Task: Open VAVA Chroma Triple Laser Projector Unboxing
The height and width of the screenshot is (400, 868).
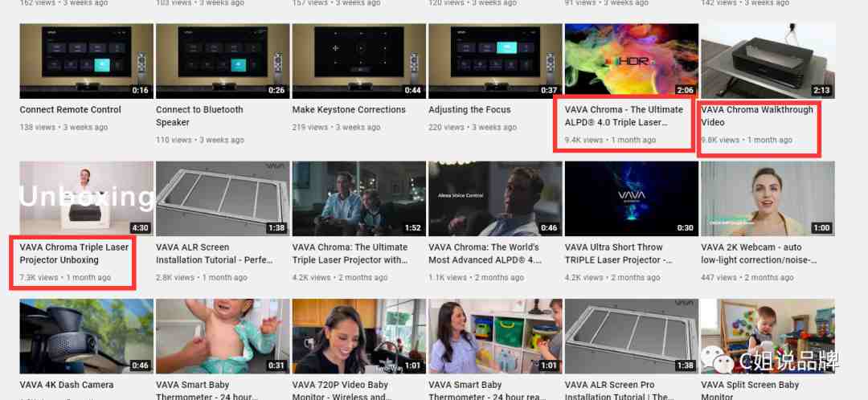Action: 74,253
